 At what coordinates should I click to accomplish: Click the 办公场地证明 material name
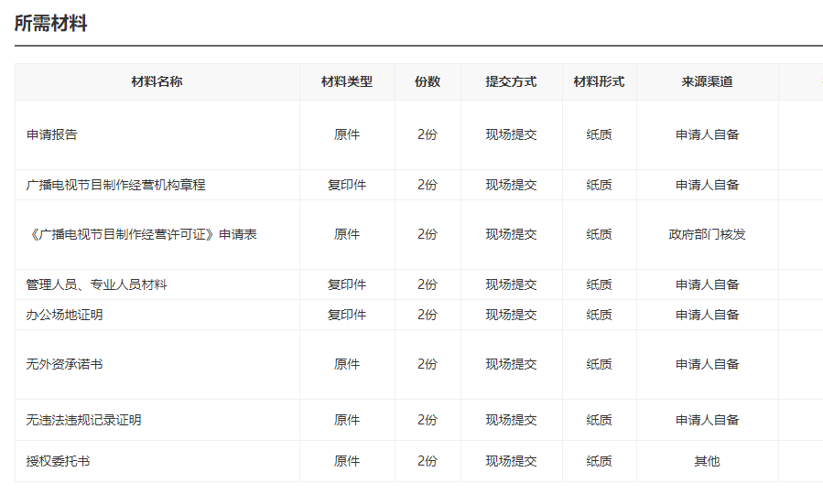coord(64,315)
